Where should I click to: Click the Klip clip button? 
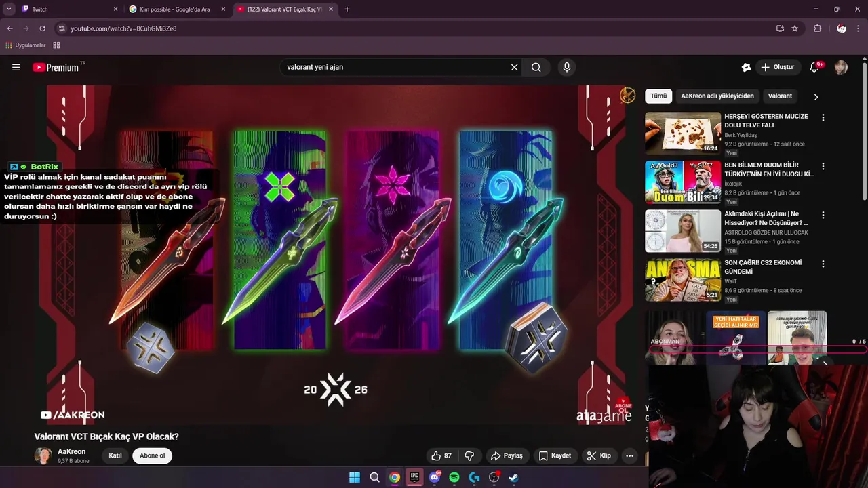(x=599, y=455)
